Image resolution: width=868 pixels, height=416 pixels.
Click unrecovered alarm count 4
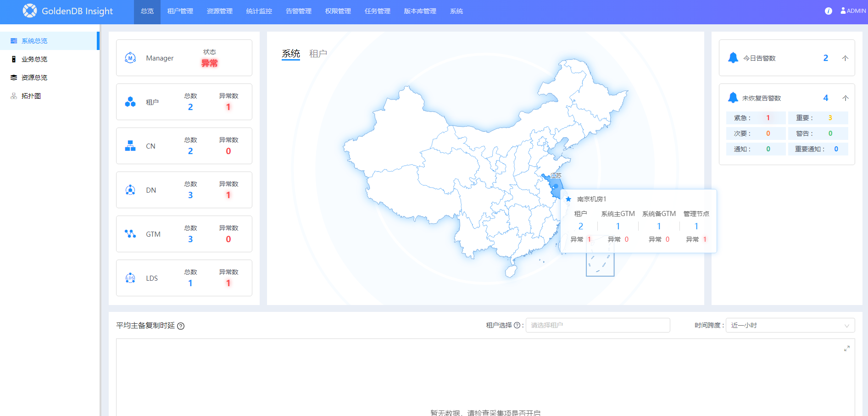[826, 98]
